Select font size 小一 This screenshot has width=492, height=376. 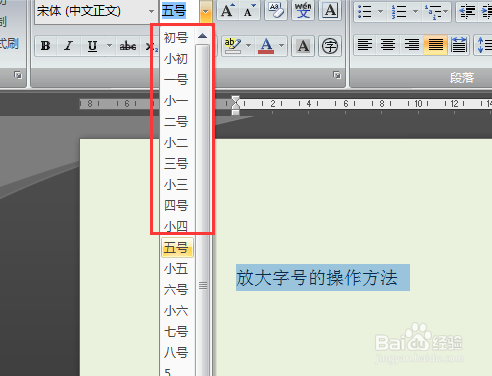[x=177, y=101]
